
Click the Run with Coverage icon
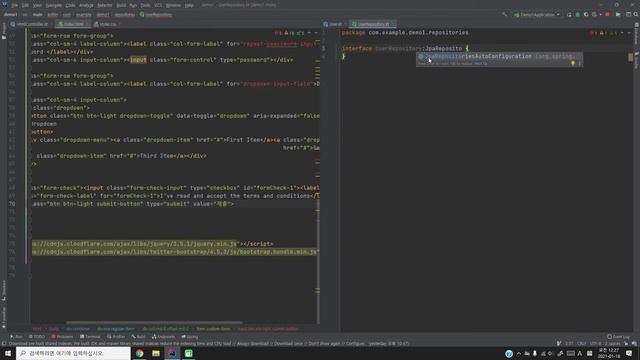[x=586, y=15]
